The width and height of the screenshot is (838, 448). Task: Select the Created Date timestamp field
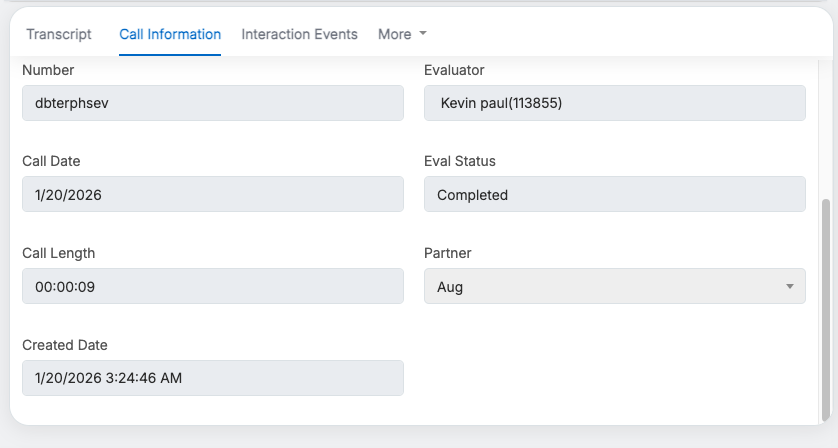(x=212, y=378)
